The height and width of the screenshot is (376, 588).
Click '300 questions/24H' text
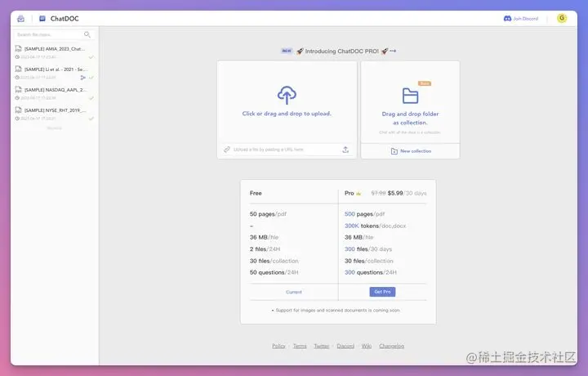[x=371, y=272]
